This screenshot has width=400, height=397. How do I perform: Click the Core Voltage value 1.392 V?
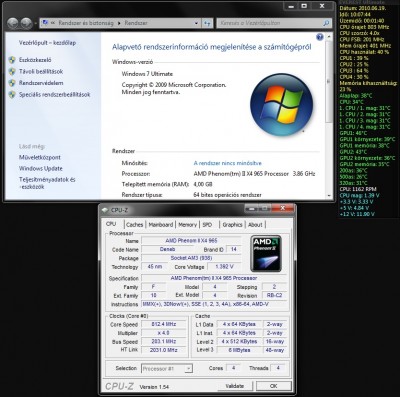click(x=224, y=267)
